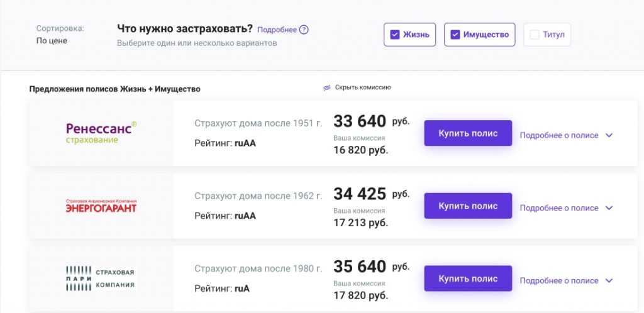Click the Энергогарант company logo
The height and width of the screenshot is (313, 644).
point(101,206)
